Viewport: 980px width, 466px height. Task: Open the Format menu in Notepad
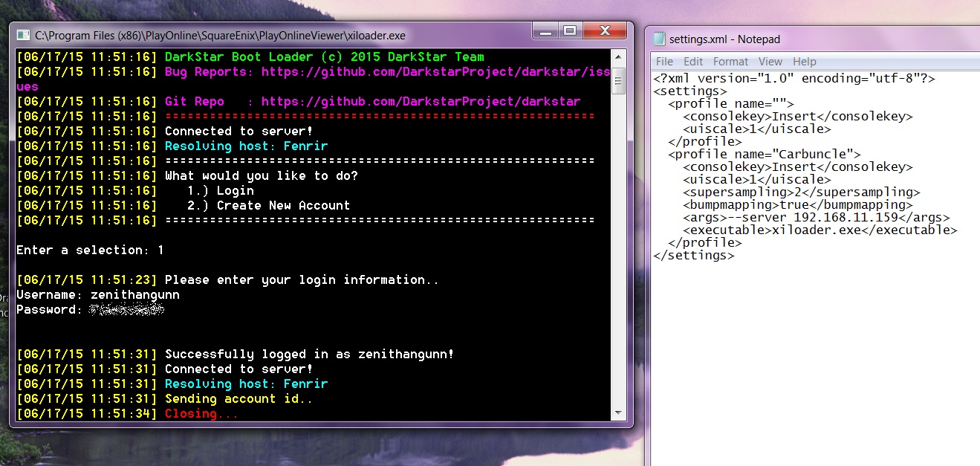coord(730,62)
